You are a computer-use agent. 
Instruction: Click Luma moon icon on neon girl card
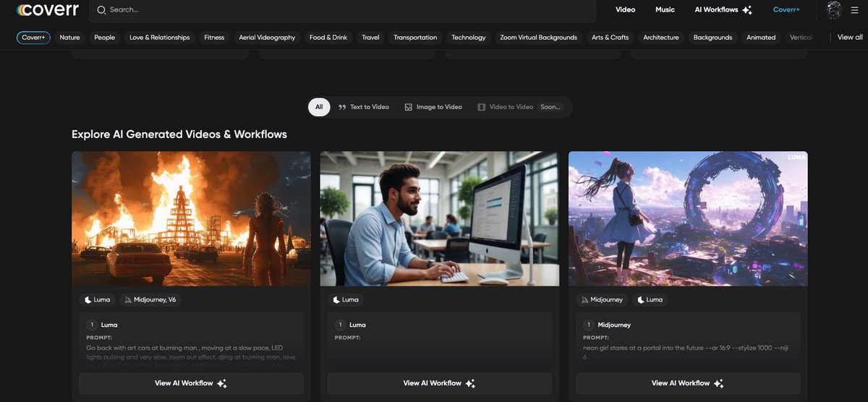(x=640, y=299)
